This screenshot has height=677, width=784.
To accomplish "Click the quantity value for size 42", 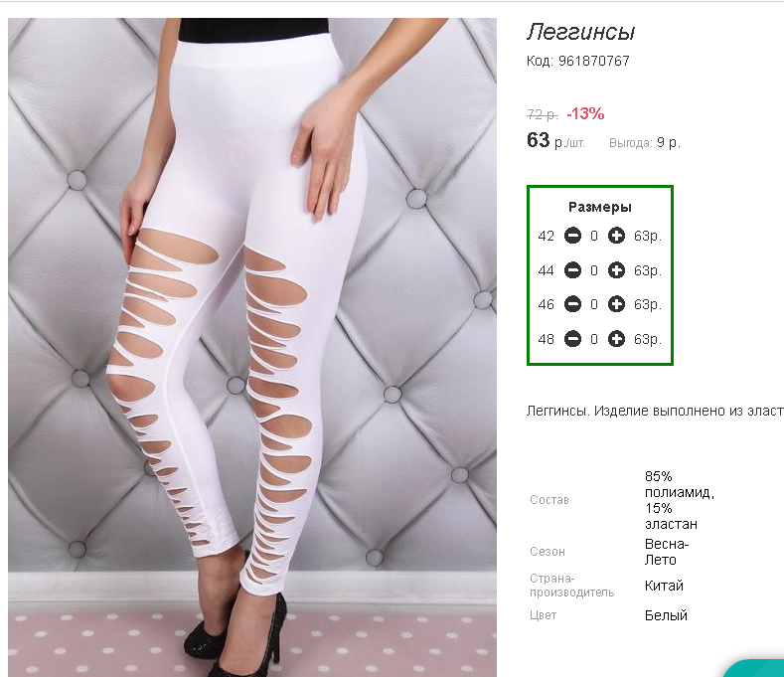I will click(x=594, y=236).
